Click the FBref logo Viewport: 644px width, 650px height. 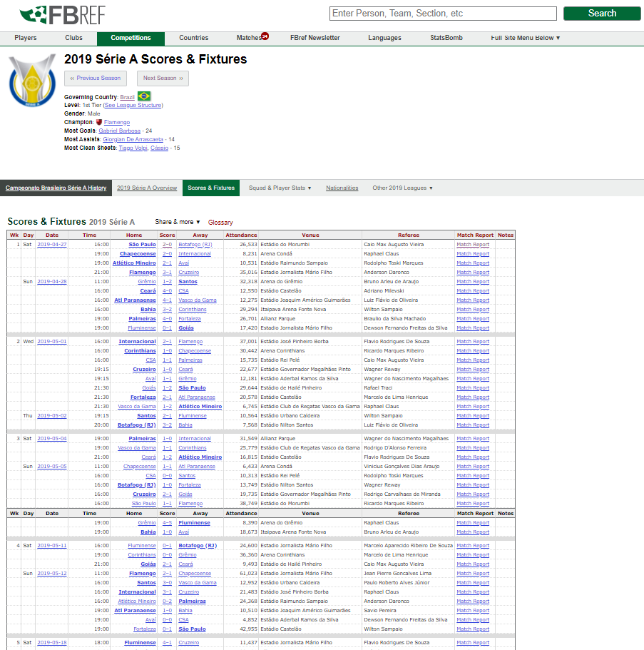coord(62,15)
